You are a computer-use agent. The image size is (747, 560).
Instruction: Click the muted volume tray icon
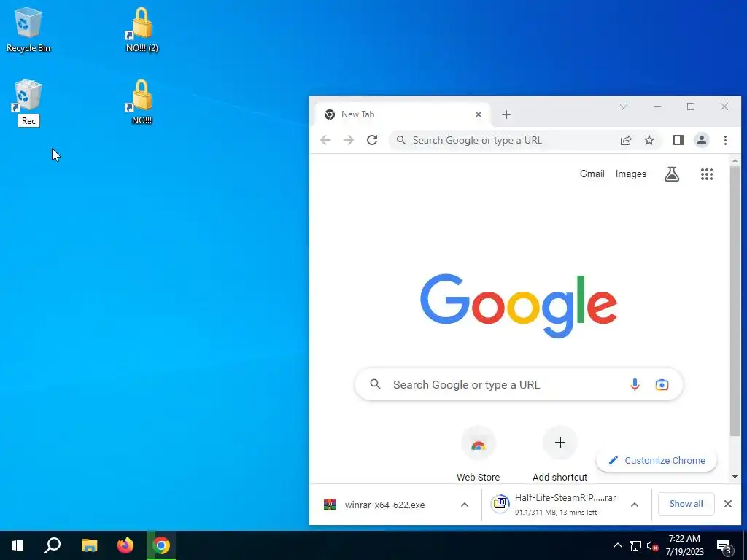[x=652, y=545]
